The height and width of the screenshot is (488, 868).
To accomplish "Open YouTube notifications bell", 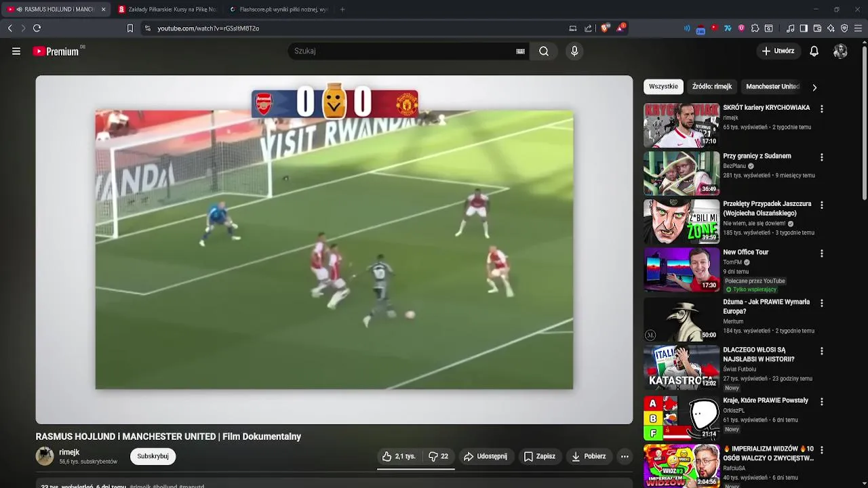I will tap(814, 51).
